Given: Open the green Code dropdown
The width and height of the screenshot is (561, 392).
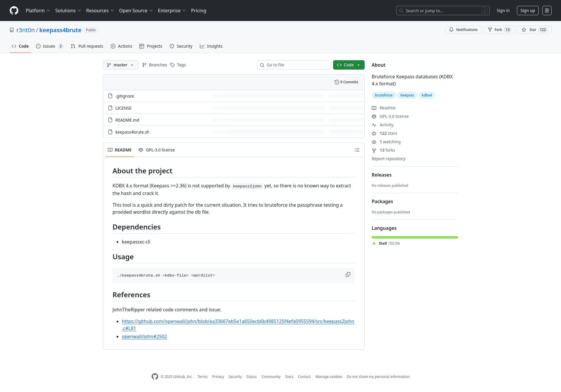Looking at the screenshot, I should [x=349, y=65].
